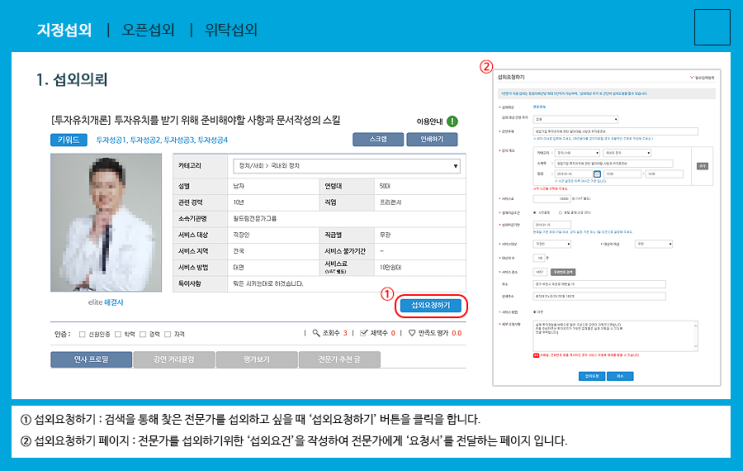Click the 남자 gender value cell
The image size is (743, 471).
(273, 186)
